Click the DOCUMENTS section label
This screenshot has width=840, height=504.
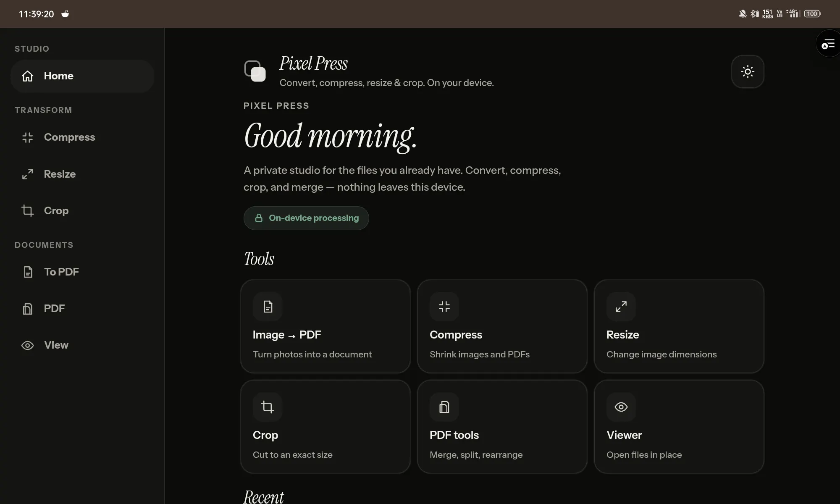(x=44, y=245)
